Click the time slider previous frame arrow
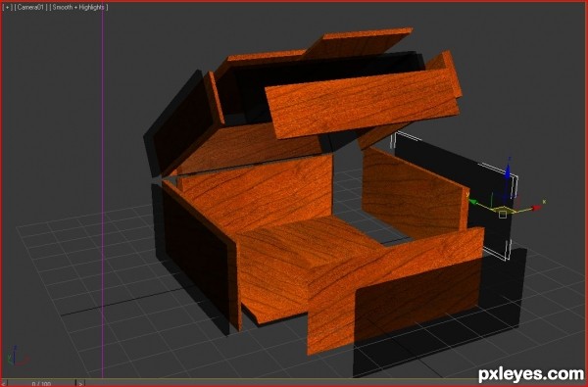 click(3, 383)
